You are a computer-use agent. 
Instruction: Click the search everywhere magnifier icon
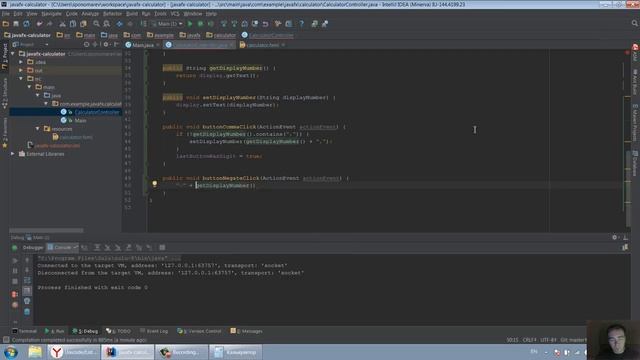click(635, 24)
